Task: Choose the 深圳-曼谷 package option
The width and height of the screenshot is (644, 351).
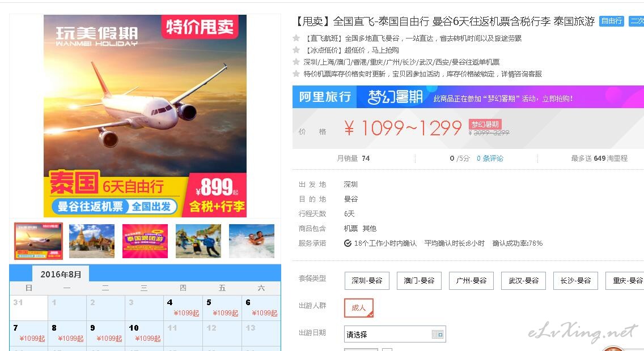Action: 367,280
